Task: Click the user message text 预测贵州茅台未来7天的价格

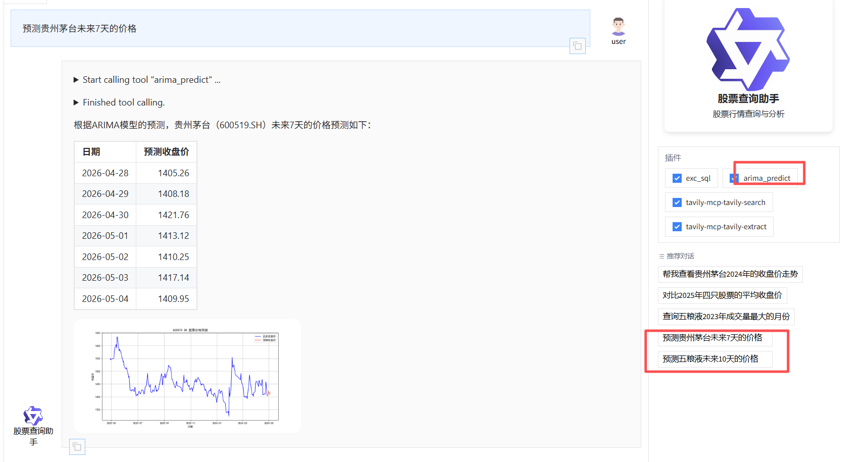Action: pyautogui.click(x=79, y=29)
